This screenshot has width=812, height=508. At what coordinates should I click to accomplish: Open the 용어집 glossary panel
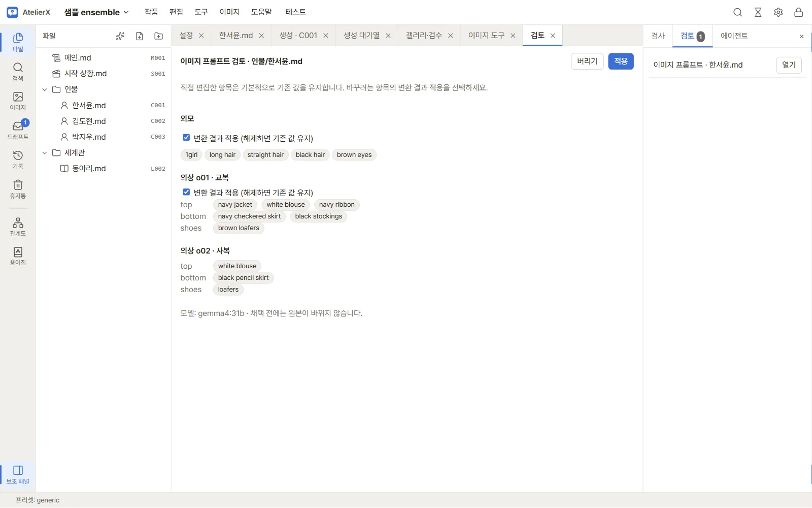coord(18,256)
